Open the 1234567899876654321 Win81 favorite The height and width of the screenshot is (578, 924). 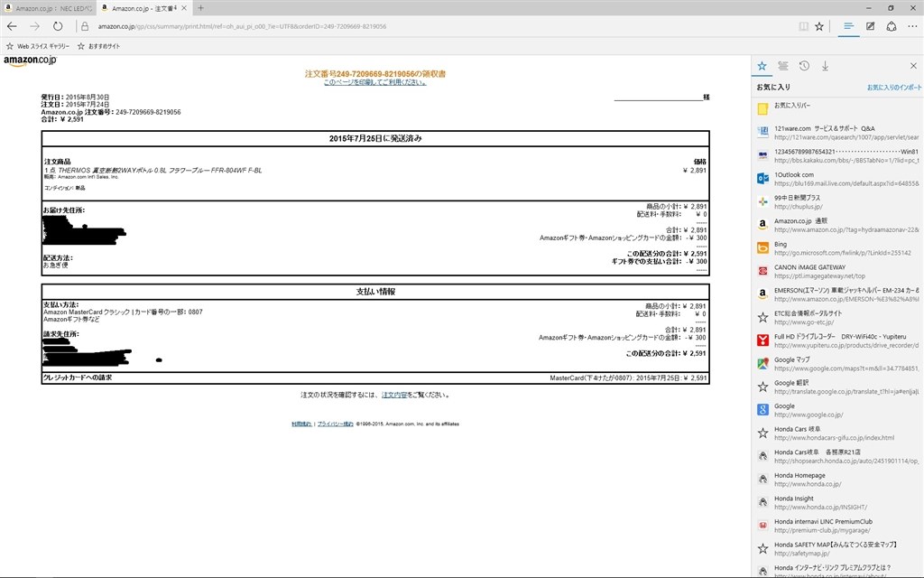click(x=838, y=155)
